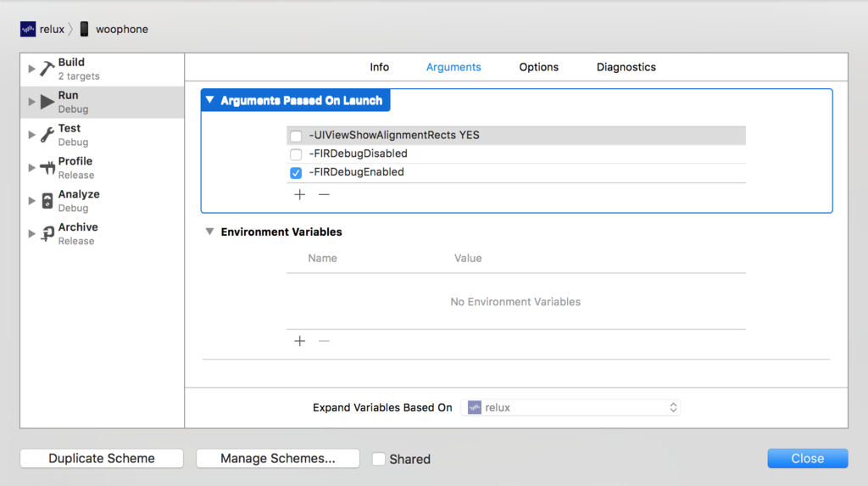Select the Profile Release row
The width and height of the screenshot is (868, 486).
point(102,168)
